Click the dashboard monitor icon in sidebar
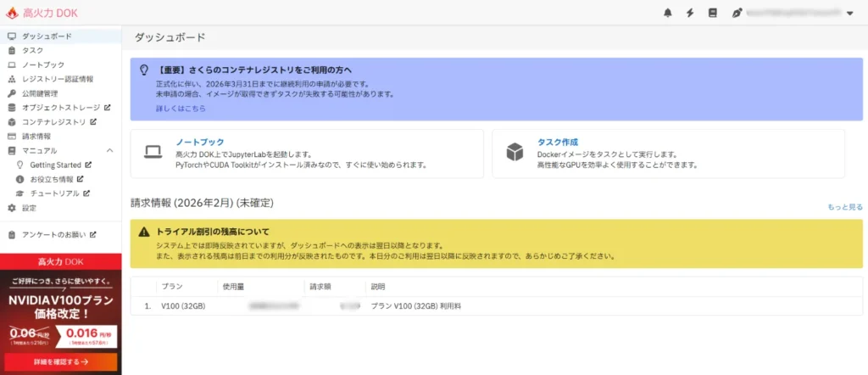 click(12, 36)
